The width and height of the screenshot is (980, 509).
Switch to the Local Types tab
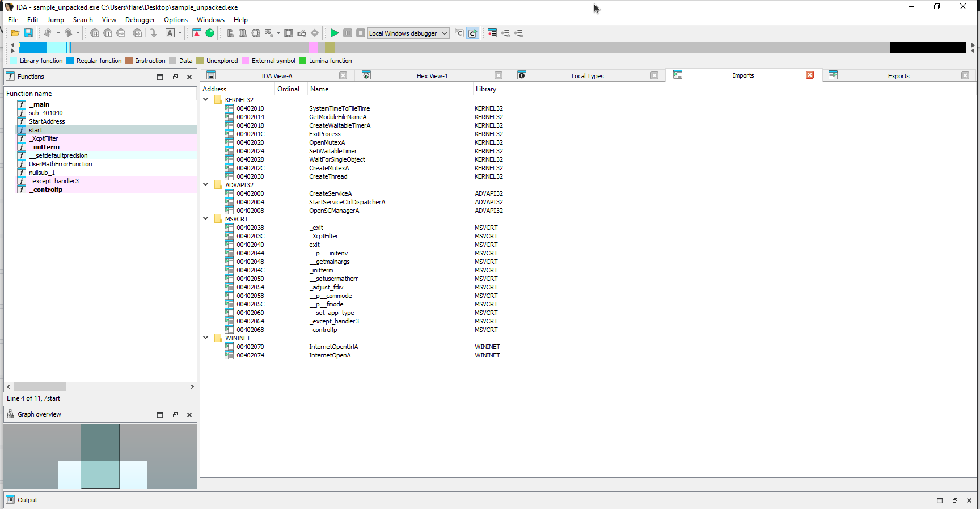[587, 76]
